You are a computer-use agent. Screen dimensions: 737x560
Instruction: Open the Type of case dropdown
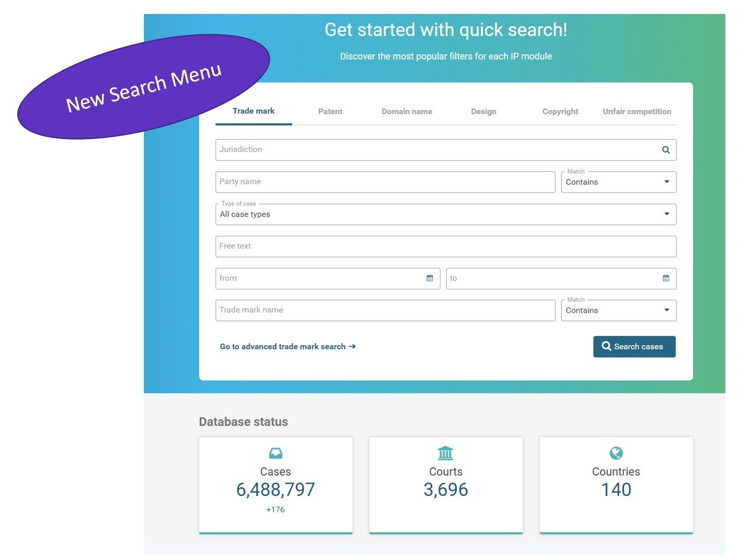[446, 214]
